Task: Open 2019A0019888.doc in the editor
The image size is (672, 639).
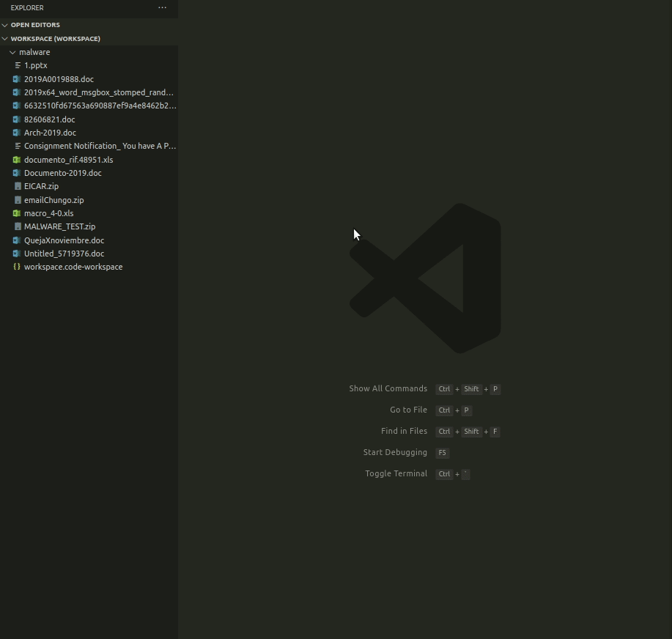Action: 59,79
